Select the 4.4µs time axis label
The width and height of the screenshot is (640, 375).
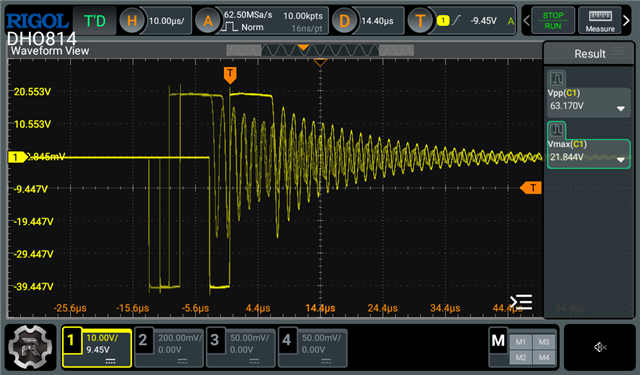pos(258,308)
